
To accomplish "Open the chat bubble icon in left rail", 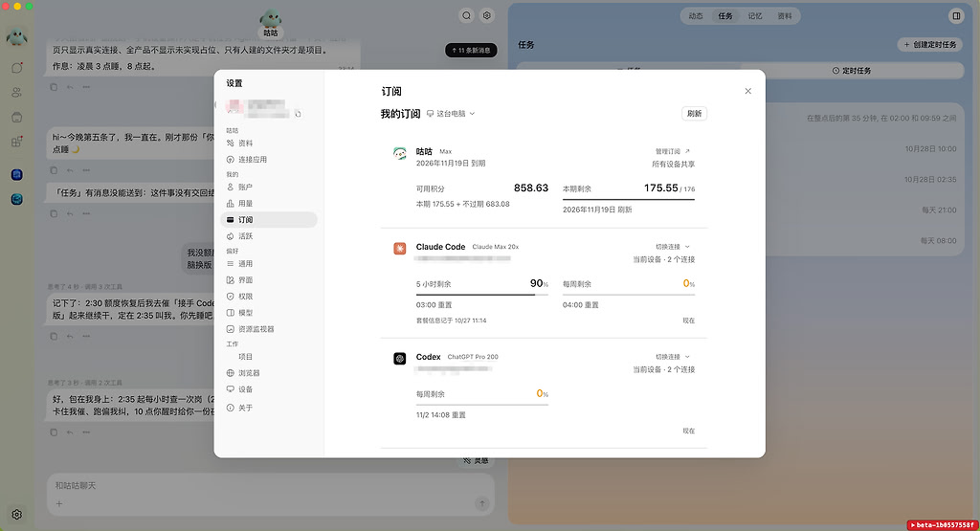I will click(x=17, y=68).
